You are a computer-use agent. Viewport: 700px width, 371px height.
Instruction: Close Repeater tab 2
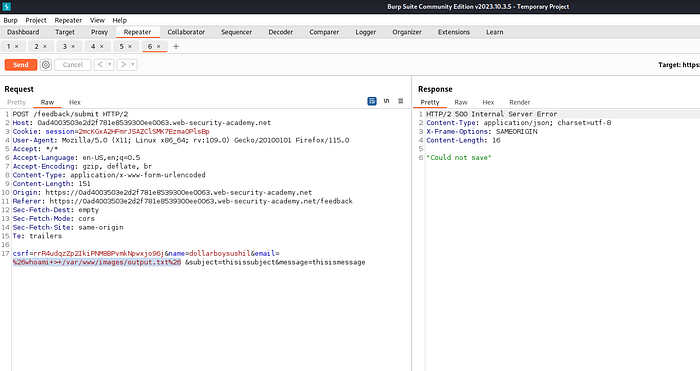coord(45,46)
